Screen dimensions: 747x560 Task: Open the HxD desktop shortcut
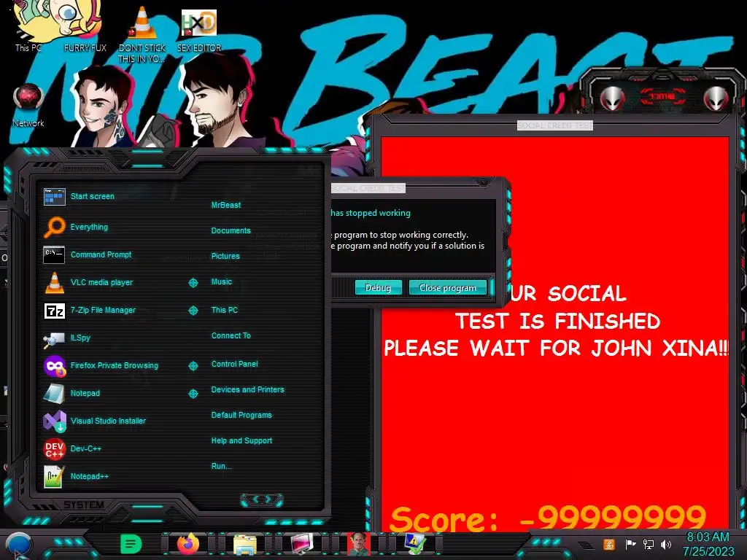pyautogui.click(x=199, y=31)
